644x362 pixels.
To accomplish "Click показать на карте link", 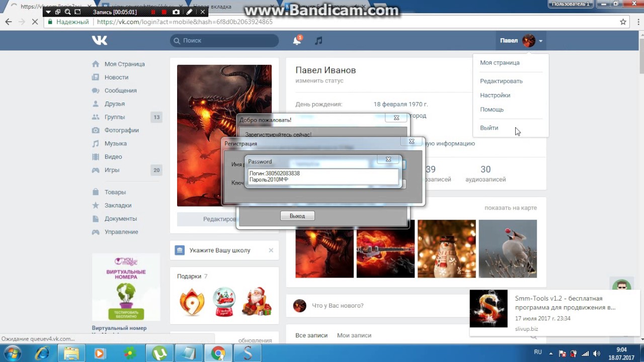I will [x=510, y=208].
